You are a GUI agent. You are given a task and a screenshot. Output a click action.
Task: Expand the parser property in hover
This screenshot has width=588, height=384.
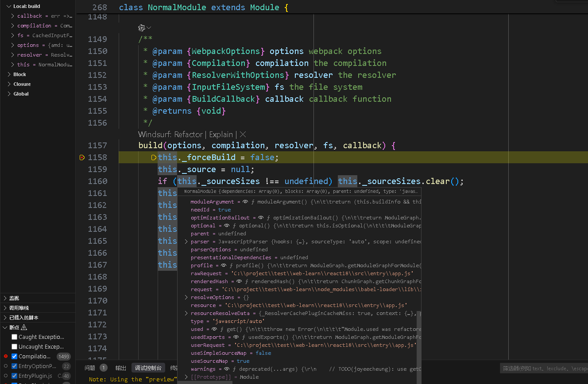(186, 242)
